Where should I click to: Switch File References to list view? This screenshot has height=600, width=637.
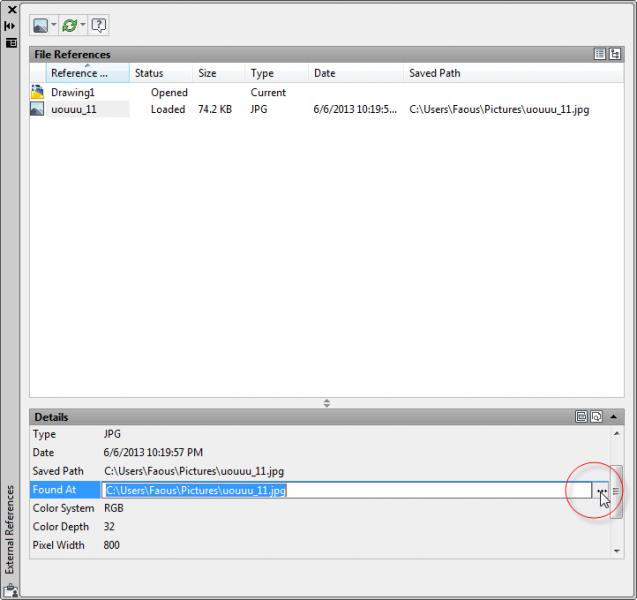[x=600, y=54]
